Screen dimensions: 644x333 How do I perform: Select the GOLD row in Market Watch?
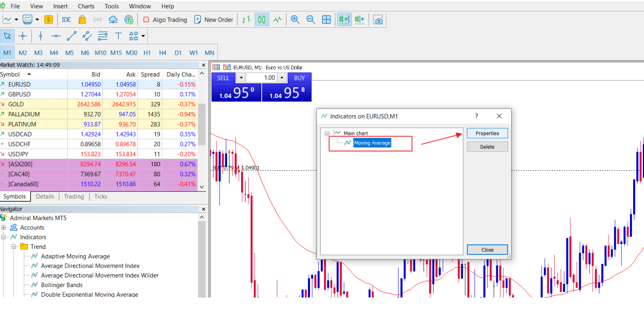click(x=99, y=104)
